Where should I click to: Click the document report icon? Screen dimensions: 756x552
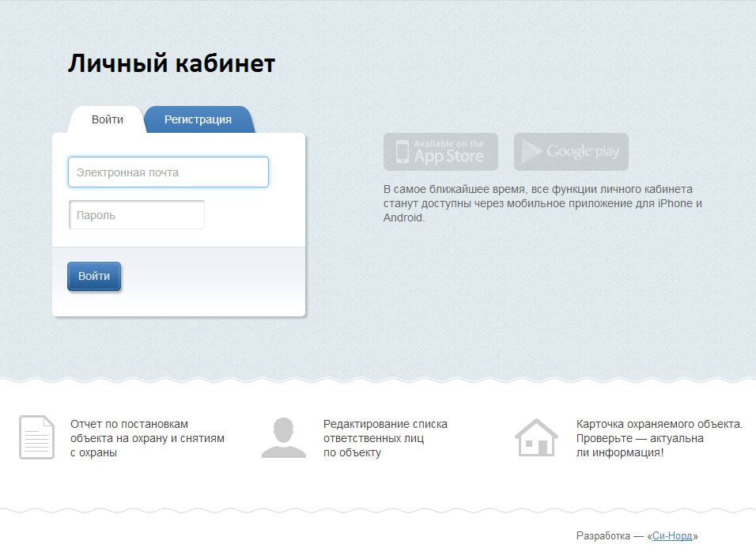(x=36, y=437)
